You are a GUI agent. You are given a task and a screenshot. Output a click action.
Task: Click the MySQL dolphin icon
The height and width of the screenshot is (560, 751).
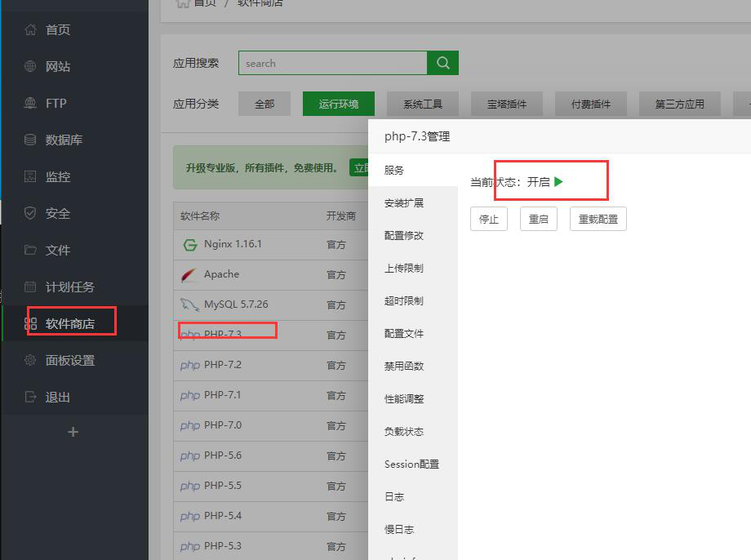point(189,304)
